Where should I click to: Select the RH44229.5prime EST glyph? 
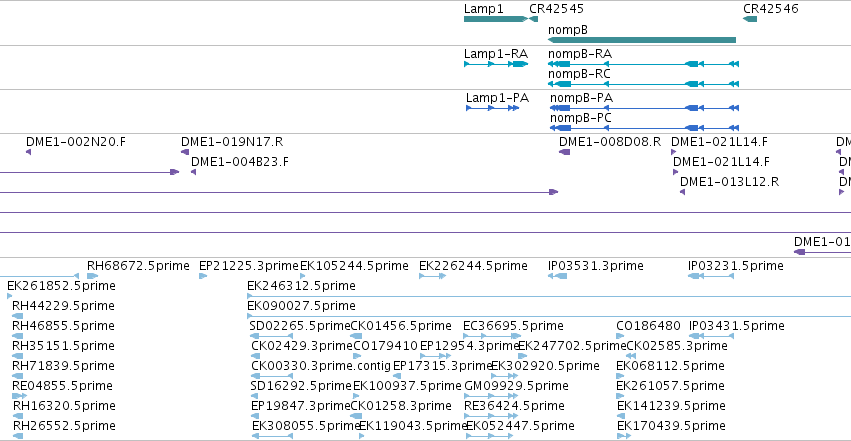[17, 316]
